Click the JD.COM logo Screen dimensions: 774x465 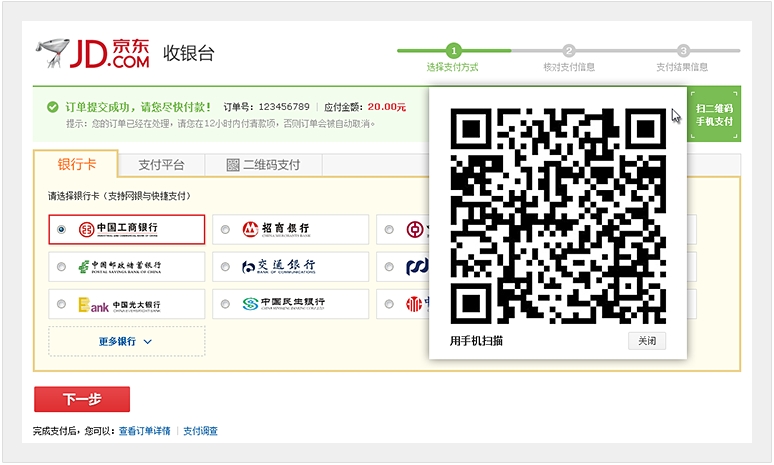click(x=92, y=53)
